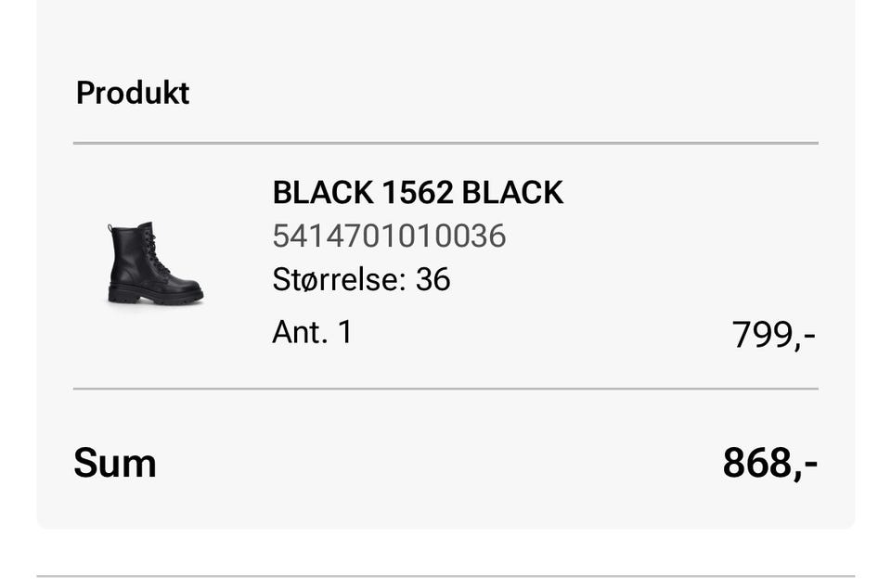This screenshot has height=588, width=891.
Task: Open the BLACK 1562 BLACK product title
Action: (418, 193)
